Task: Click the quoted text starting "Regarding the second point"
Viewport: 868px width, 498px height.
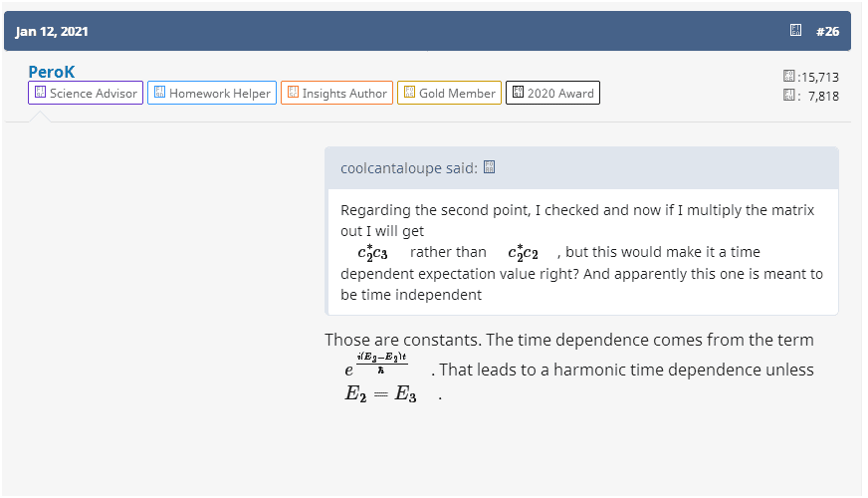Action: (x=577, y=211)
